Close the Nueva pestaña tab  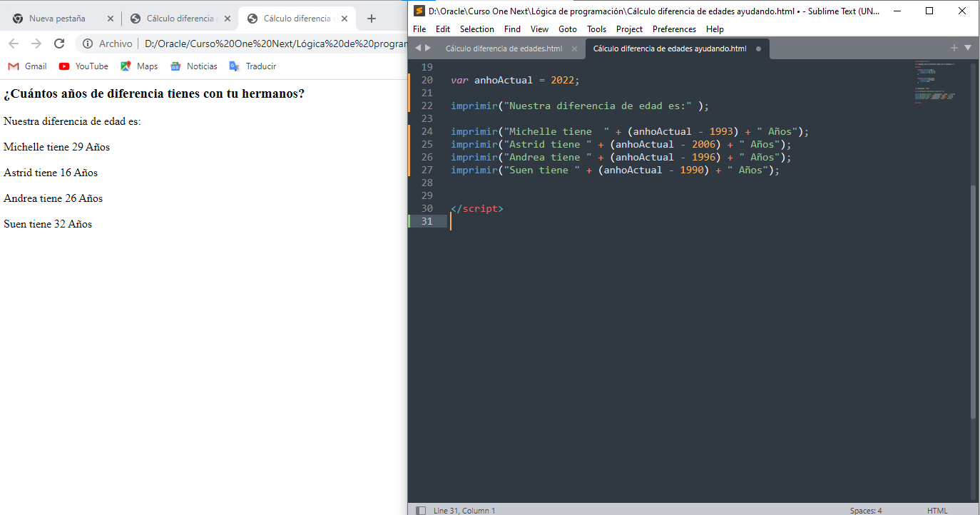tap(109, 19)
